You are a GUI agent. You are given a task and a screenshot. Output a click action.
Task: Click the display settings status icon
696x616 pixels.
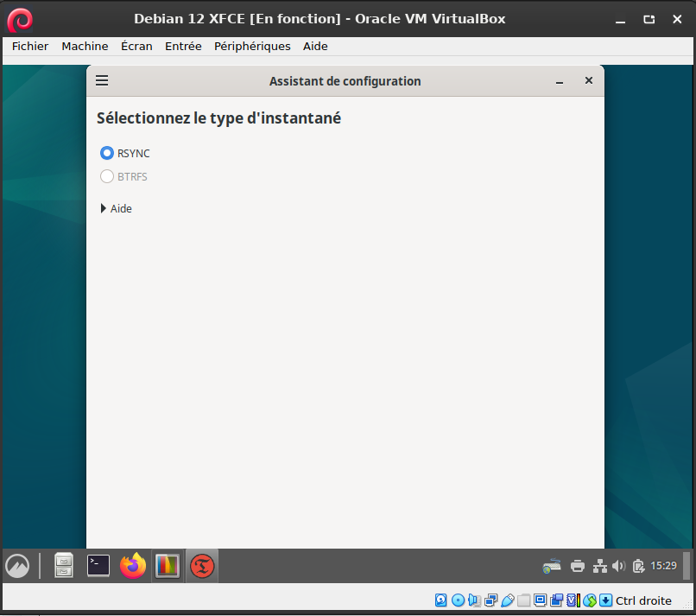click(x=541, y=600)
